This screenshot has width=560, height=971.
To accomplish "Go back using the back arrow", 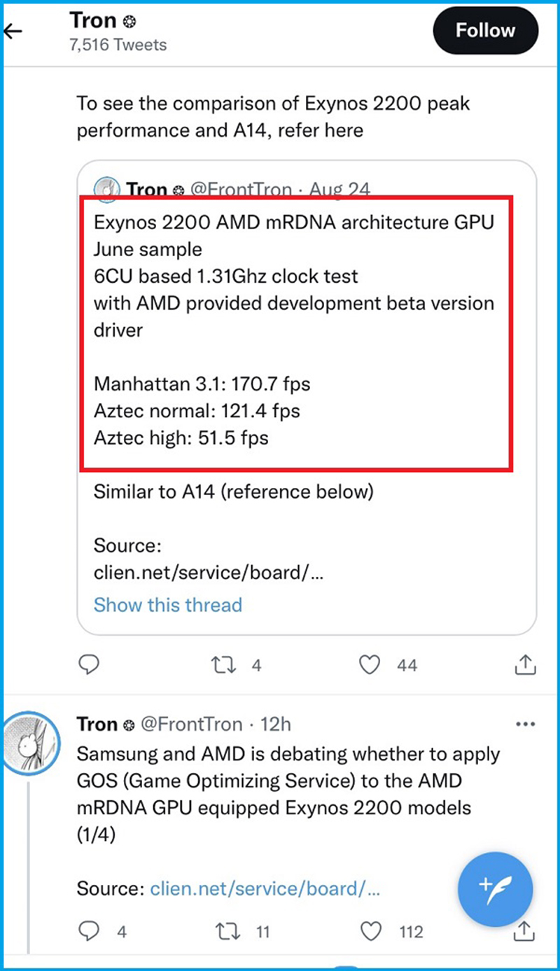I will pyautogui.click(x=13, y=31).
